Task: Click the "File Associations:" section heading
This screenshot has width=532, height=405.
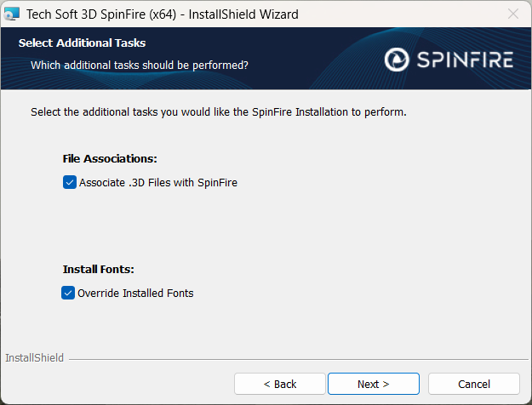Action: (x=110, y=159)
